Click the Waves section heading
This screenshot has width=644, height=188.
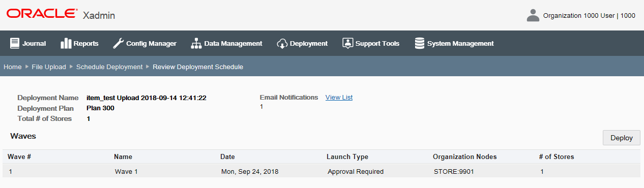[23, 136]
